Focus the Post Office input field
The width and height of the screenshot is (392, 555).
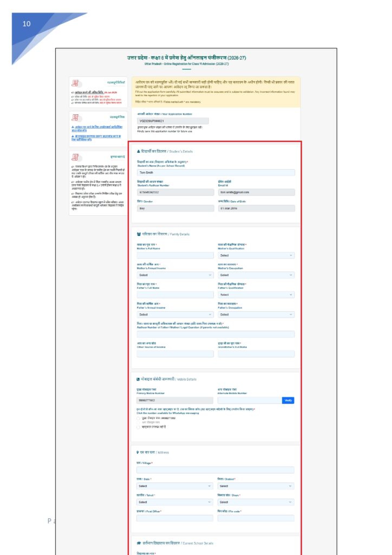tap(175, 518)
